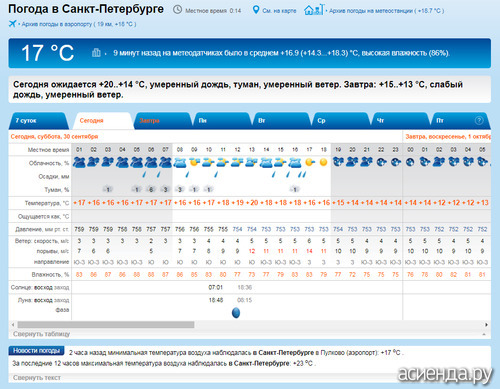Click the red wind gust value '12'
The image size is (500, 389).
tap(252, 251)
